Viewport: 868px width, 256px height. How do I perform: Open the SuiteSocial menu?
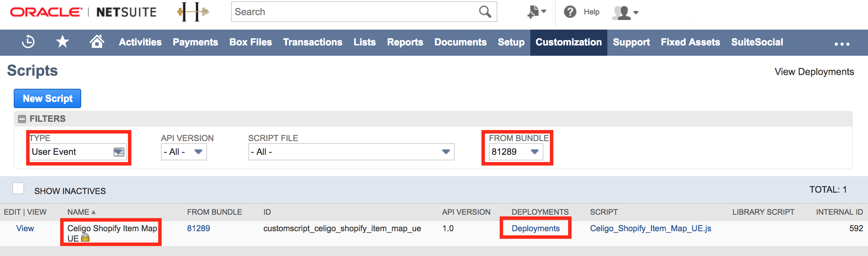(757, 42)
